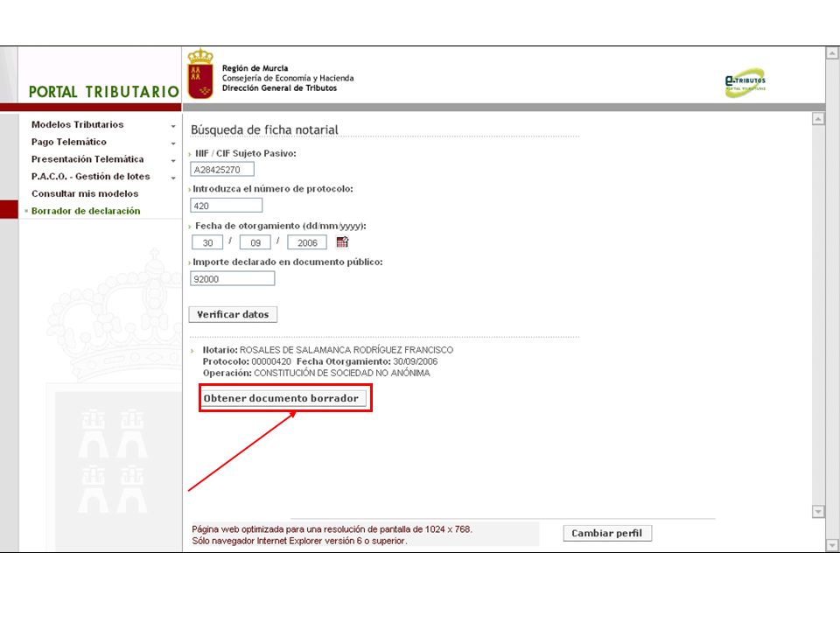Click the Dirección General de Tributos text
This screenshot has height=630, width=840.
click(280, 87)
